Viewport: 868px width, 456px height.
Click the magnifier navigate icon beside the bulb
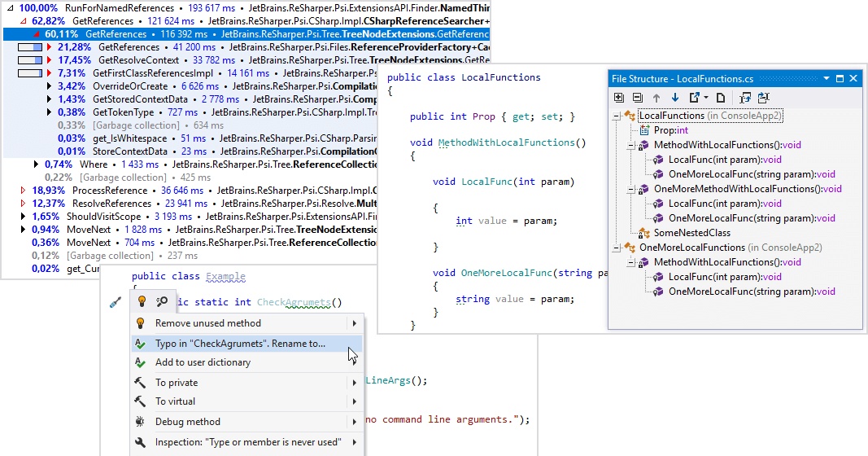pyautogui.click(x=162, y=300)
